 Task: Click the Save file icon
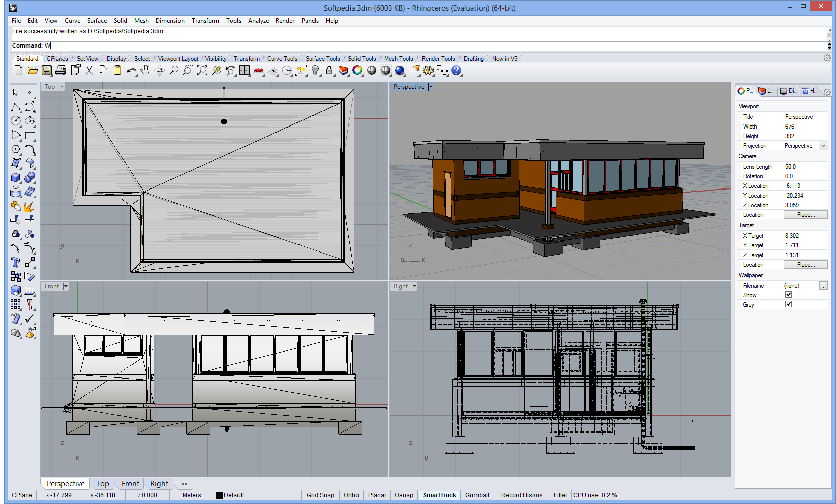(x=47, y=71)
